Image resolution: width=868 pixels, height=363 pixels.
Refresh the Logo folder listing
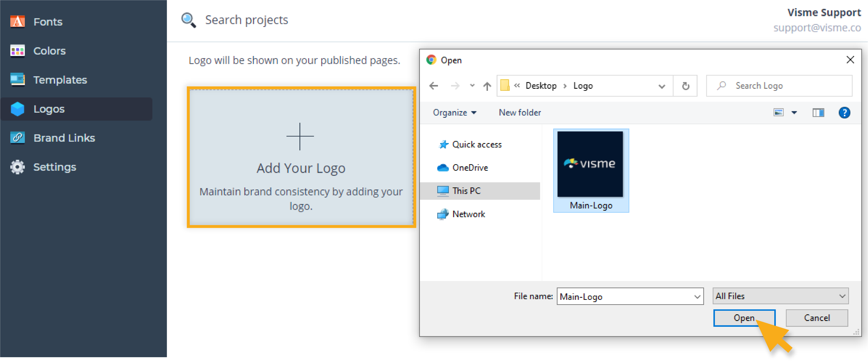(x=685, y=86)
